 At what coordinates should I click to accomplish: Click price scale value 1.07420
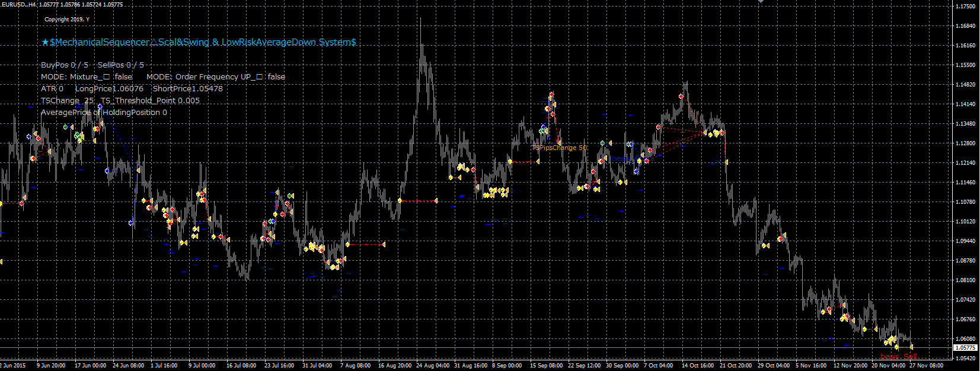click(966, 300)
